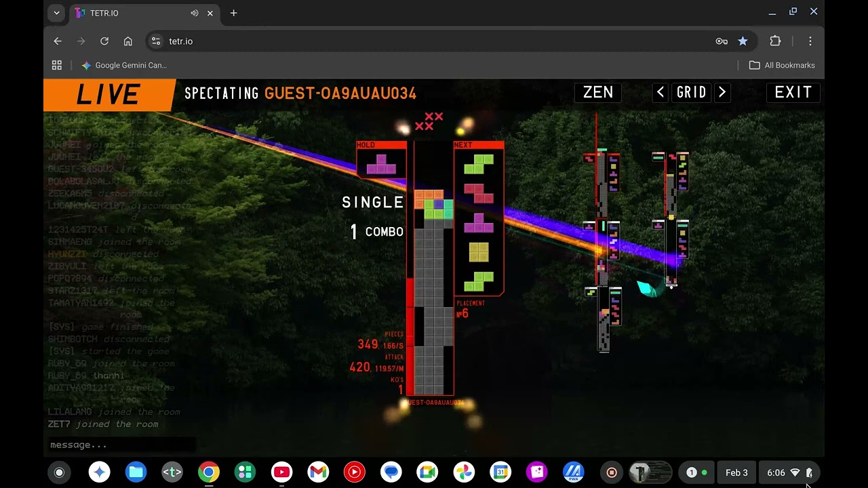This screenshot has width=868, height=488.
Task: Open YouTube from the shelf
Action: [281, 472]
